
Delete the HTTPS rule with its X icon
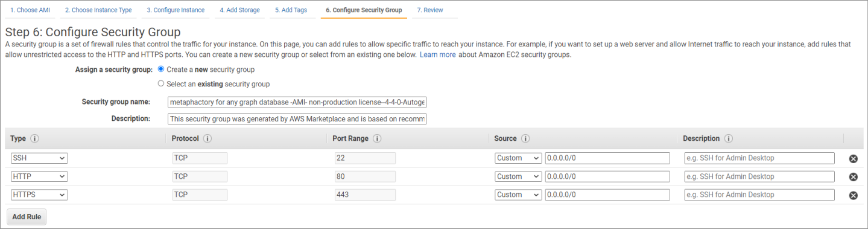pos(853,195)
